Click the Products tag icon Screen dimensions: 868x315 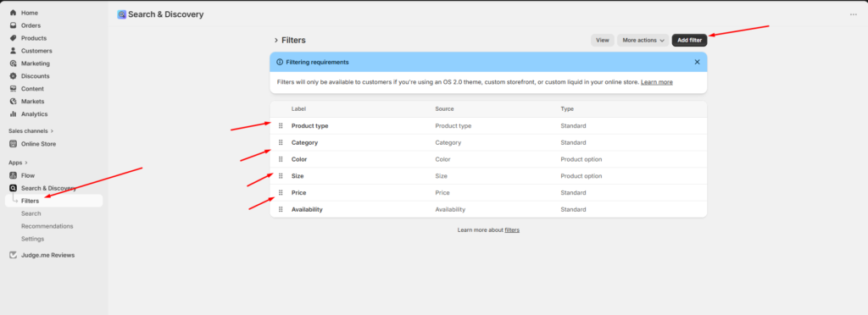[x=14, y=38]
